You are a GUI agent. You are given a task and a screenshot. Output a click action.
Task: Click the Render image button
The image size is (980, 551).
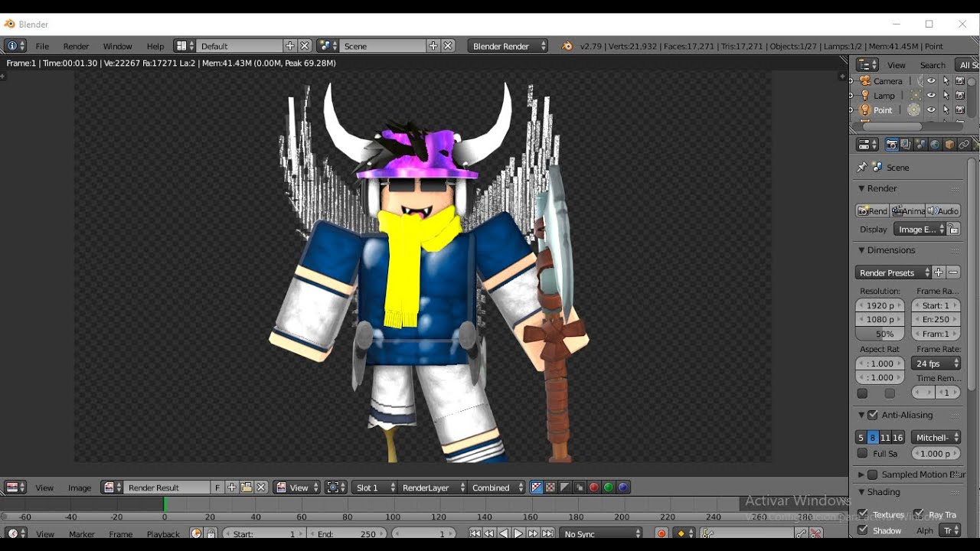coord(872,210)
